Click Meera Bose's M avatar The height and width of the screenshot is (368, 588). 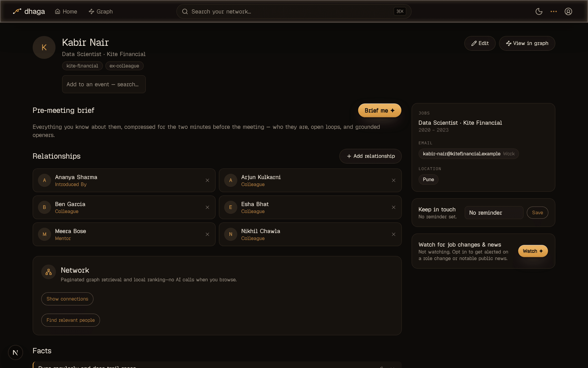point(45,234)
